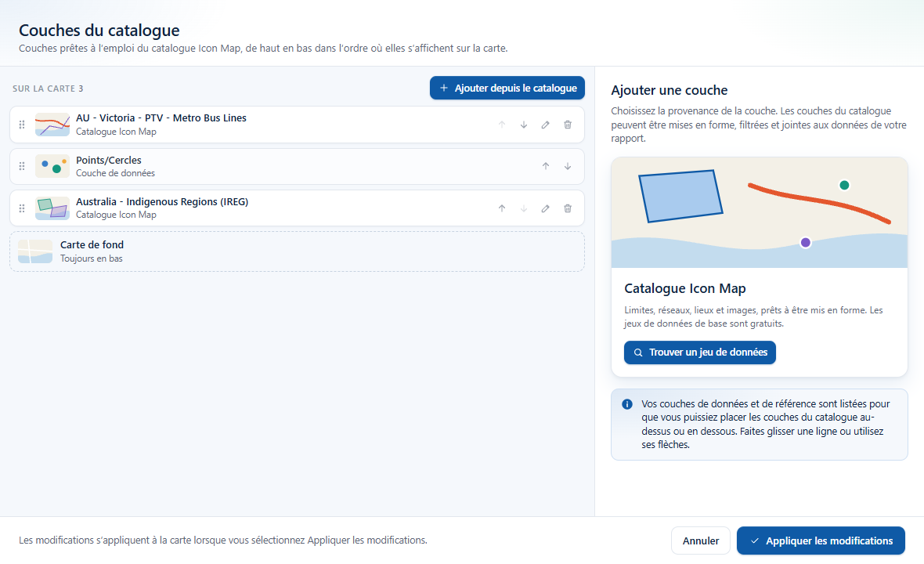The height and width of the screenshot is (564, 924).
Task: Click the Toujours en bas subtitle
Action: [92, 258]
